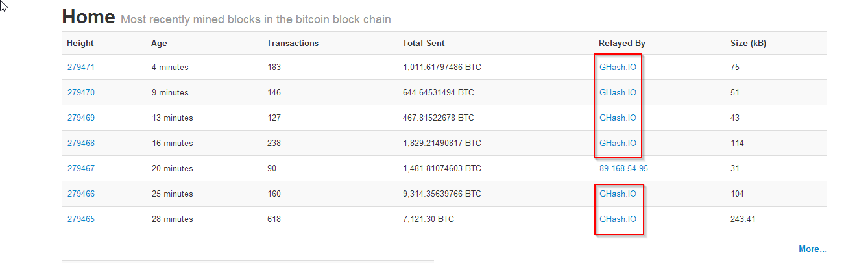Click the Total Sent column header

coord(424,43)
